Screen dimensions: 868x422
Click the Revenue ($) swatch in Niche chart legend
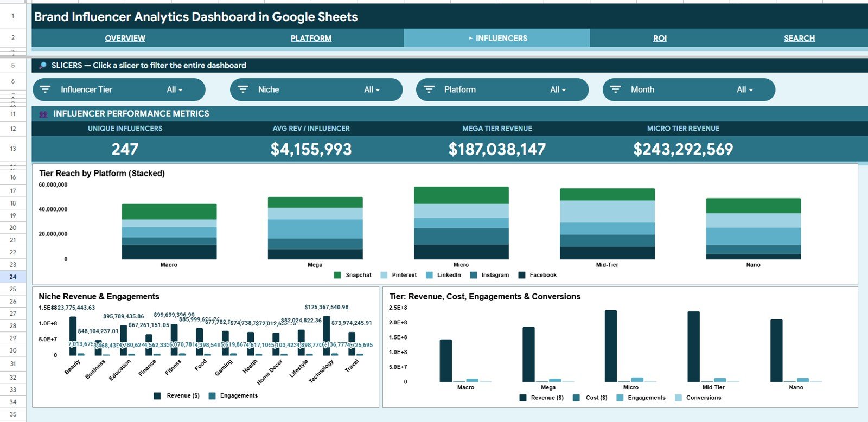tap(157, 396)
